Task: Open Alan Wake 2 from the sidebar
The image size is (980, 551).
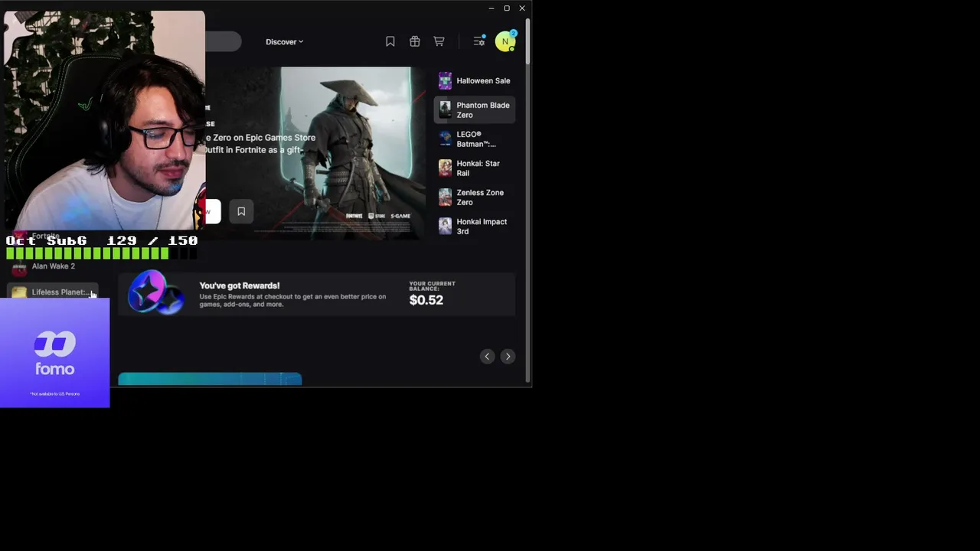Action: click(54, 266)
